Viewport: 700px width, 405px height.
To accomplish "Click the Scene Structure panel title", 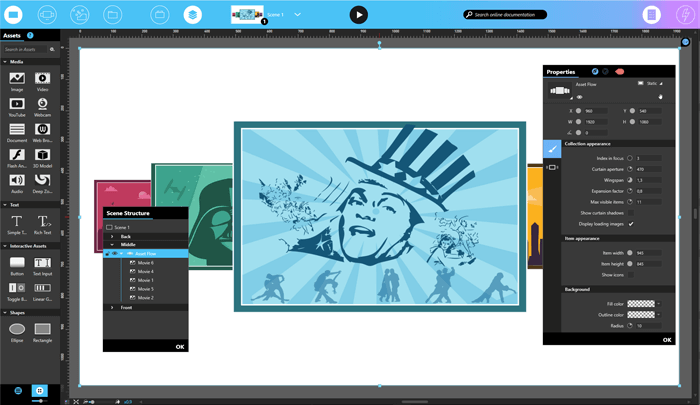I will [x=128, y=213].
